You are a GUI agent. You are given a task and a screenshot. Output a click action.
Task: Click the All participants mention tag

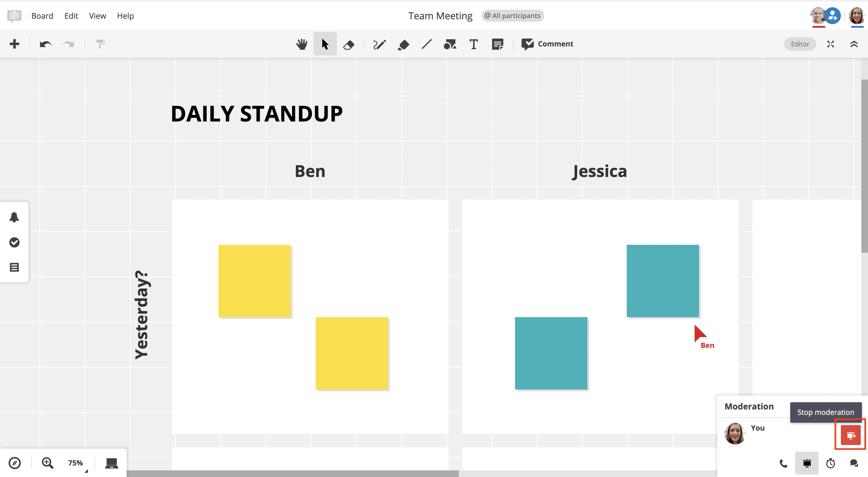pyautogui.click(x=512, y=16)
